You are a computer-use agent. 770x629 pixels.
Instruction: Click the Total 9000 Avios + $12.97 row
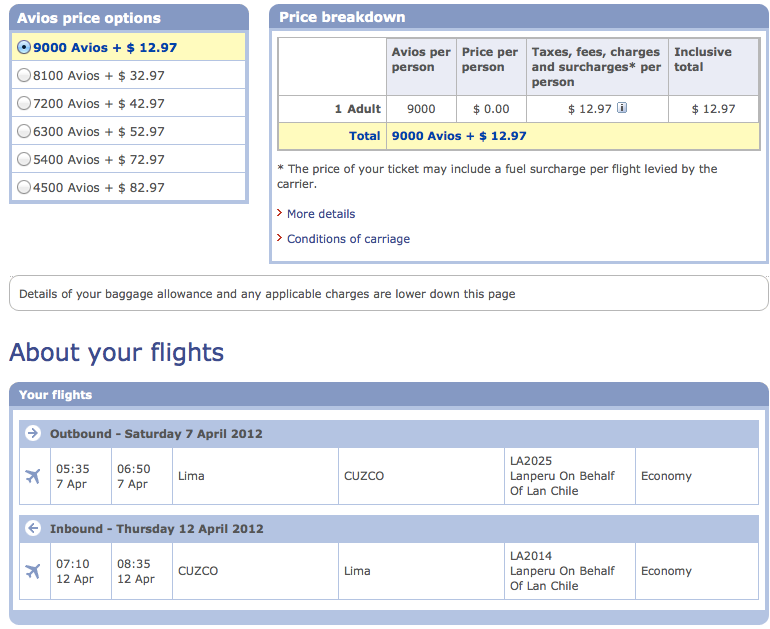point(459,136)
